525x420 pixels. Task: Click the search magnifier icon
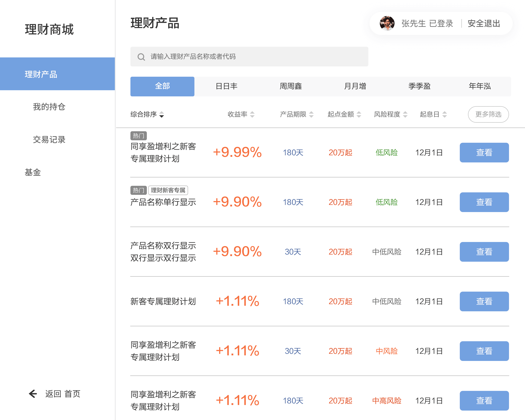[x=141, y=57]
